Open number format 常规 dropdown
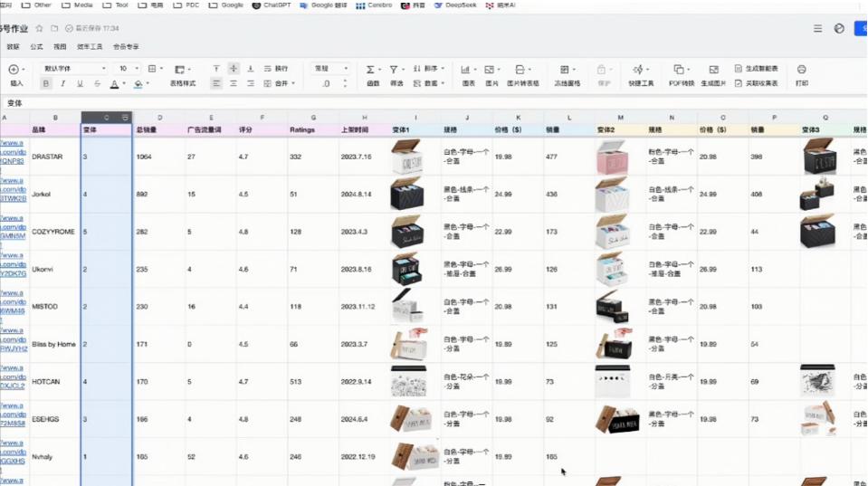 [330, 69]
